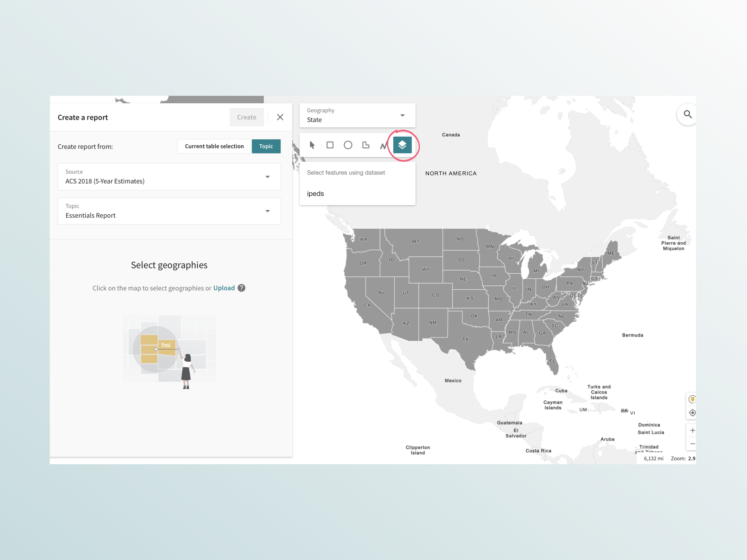Screen dimensions: 747x560
Task: Zoom in with the plus button
Action: [x=692, y=430]
